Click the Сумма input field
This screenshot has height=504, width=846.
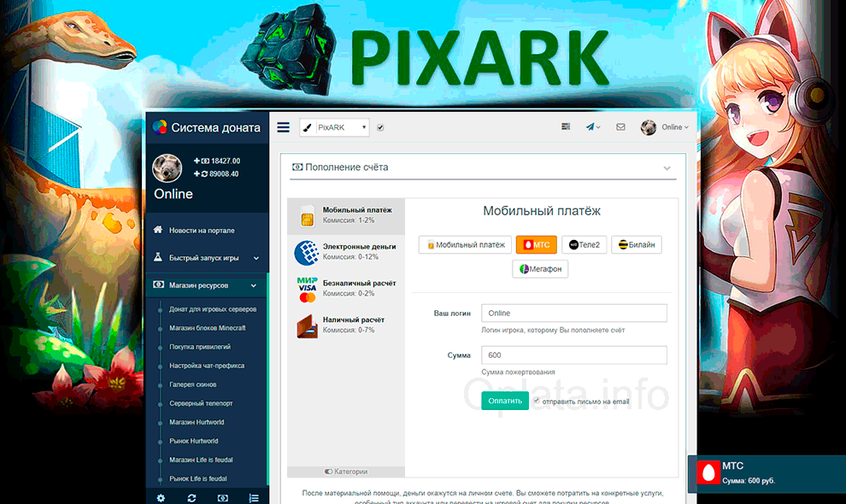[x=573, y=355]
